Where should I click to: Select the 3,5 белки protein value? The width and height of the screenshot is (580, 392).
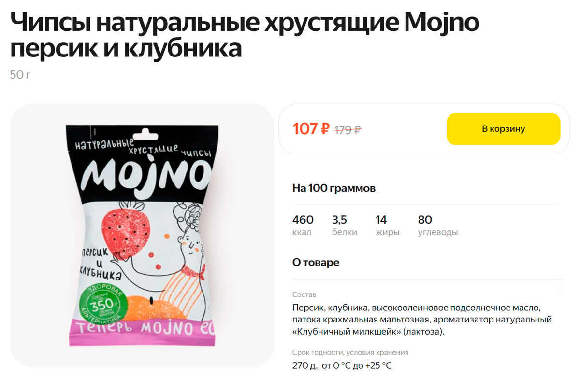point(345,225)
